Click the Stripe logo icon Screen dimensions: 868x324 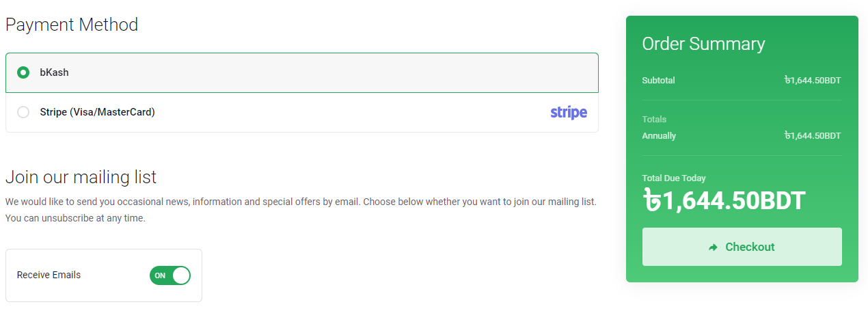[569, 112]
